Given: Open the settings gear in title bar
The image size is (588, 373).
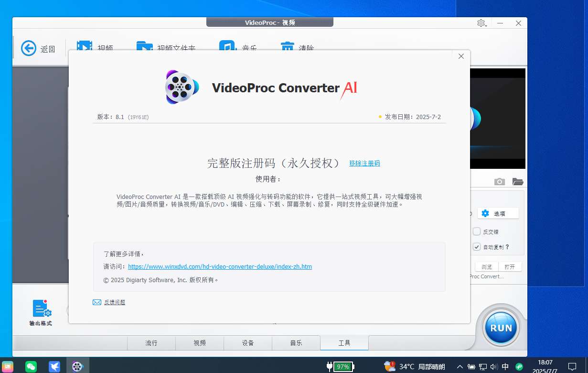Looking at the screenshot, I should tap(481, 23).
